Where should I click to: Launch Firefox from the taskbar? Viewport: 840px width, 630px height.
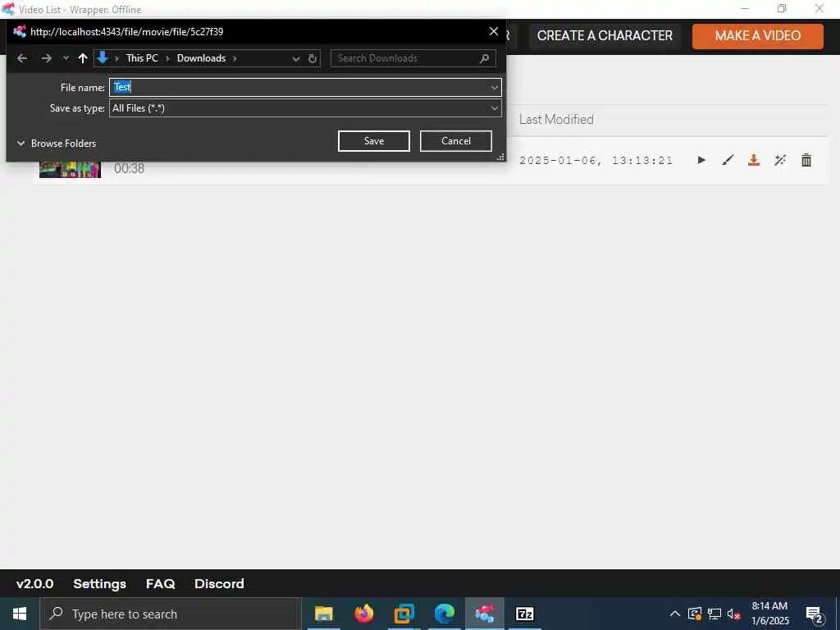(x=363, y=614)
